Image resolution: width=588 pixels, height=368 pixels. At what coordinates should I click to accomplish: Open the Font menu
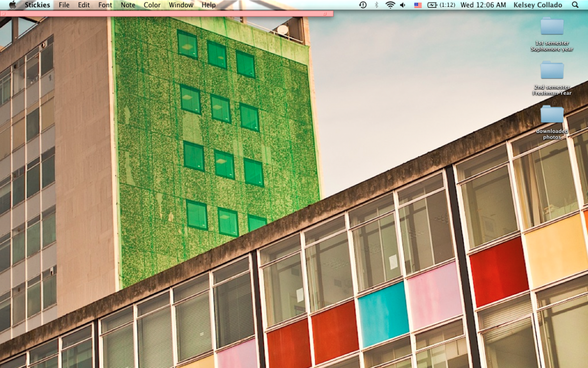point(105,5)
